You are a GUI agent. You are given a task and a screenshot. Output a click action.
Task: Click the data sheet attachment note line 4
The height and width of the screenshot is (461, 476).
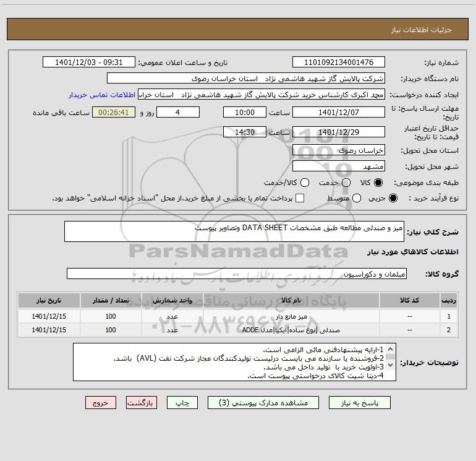pyautogui.click(x=316, y=376)
